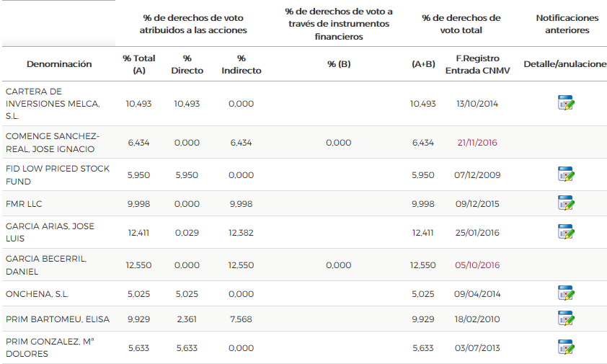Click the % Directo column header
Screen dimensions: 607x364
point(187,64)
